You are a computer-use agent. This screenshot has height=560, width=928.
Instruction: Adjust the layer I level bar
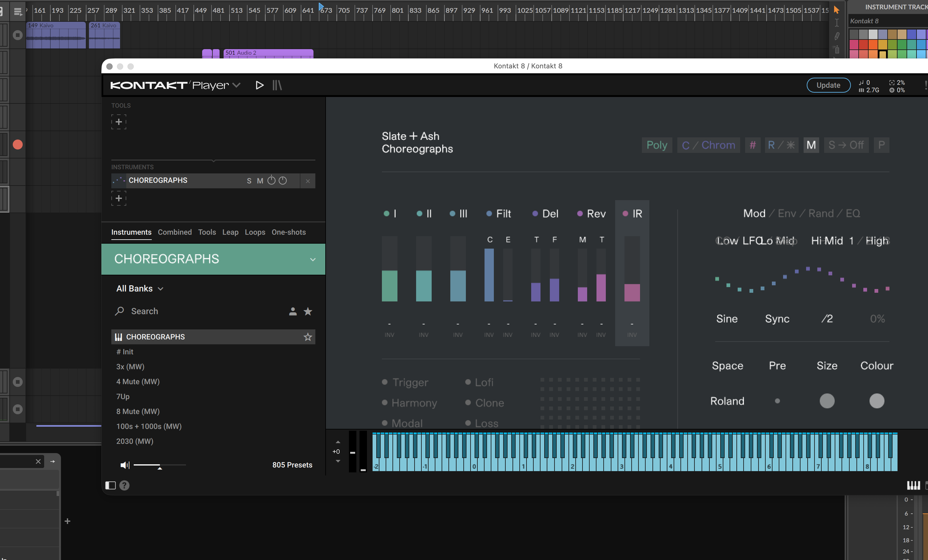click(389, 269)
